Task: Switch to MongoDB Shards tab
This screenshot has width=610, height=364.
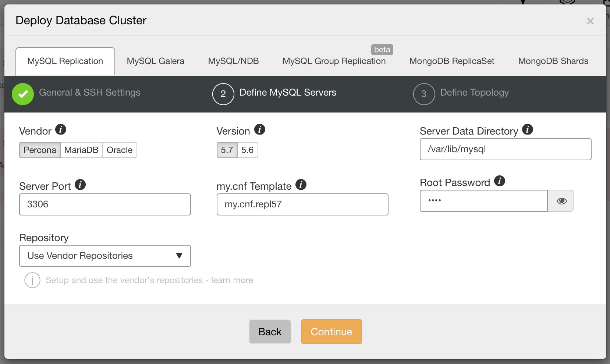Action: pos(553,61)
